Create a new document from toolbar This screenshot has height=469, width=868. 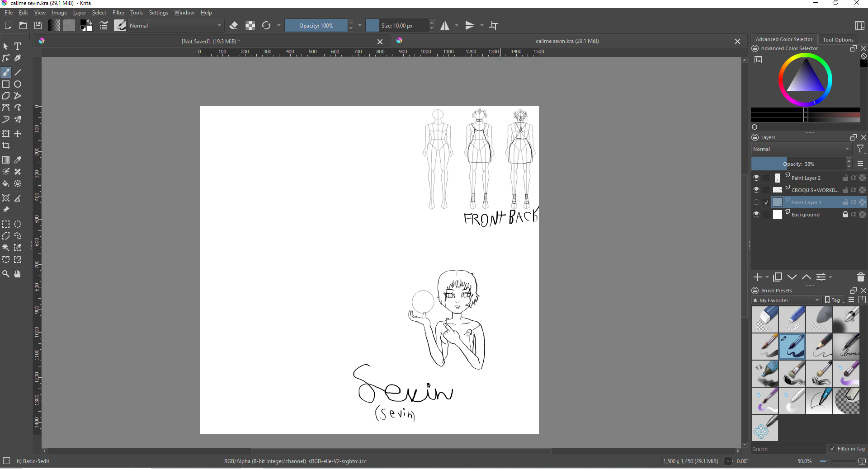point(8,25)
